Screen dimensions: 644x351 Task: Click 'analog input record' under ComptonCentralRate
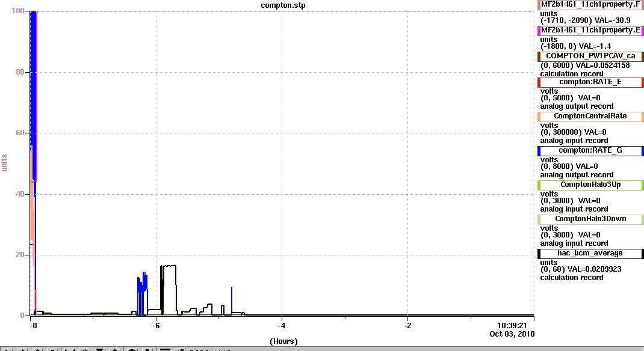pos(574,141)
